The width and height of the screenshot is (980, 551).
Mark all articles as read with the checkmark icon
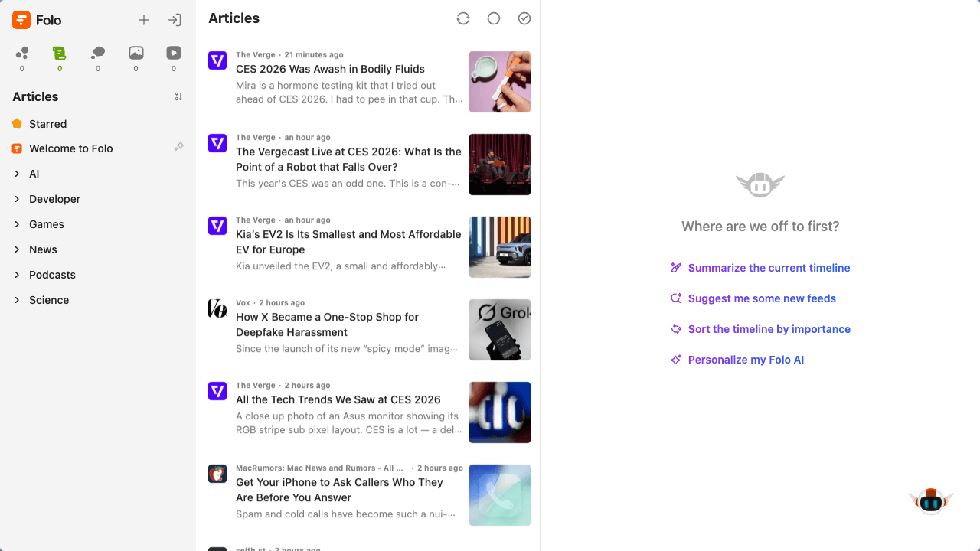524,18
